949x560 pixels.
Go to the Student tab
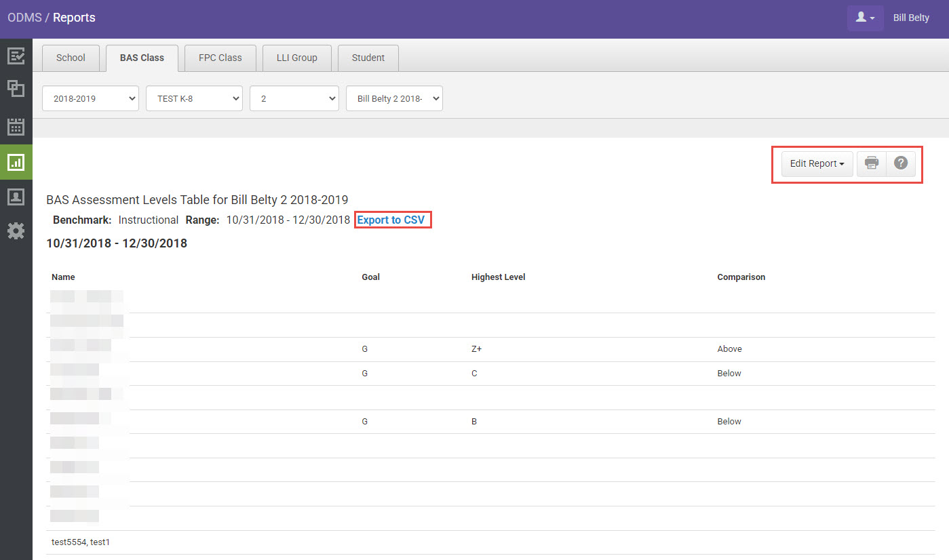[x=368, y=58]
